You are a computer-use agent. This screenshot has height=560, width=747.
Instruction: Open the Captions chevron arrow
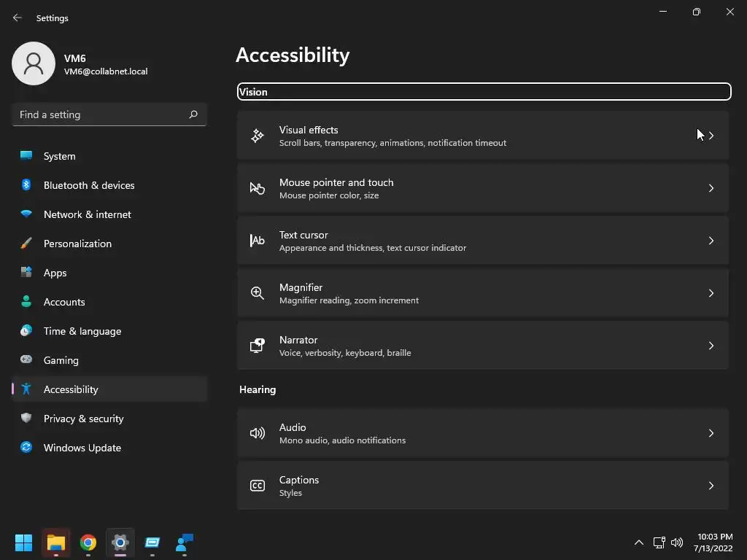[x=711, y=486]
